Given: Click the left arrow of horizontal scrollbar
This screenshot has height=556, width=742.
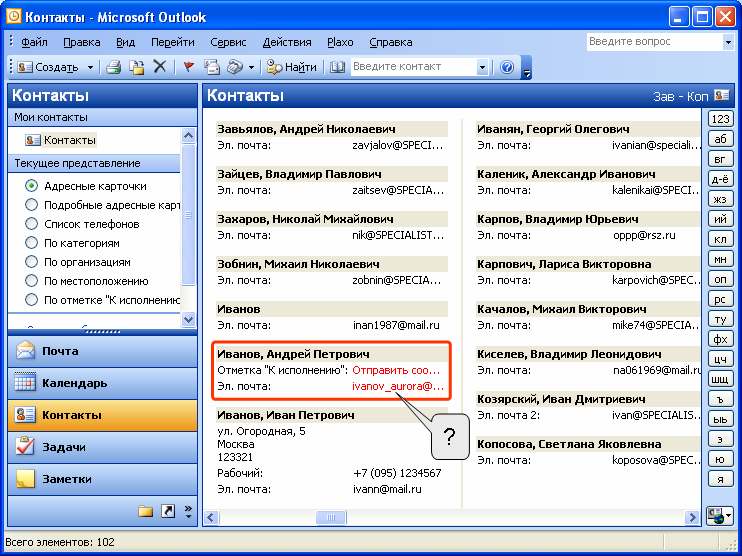Looking at the screenshot, I should [211, 517].
